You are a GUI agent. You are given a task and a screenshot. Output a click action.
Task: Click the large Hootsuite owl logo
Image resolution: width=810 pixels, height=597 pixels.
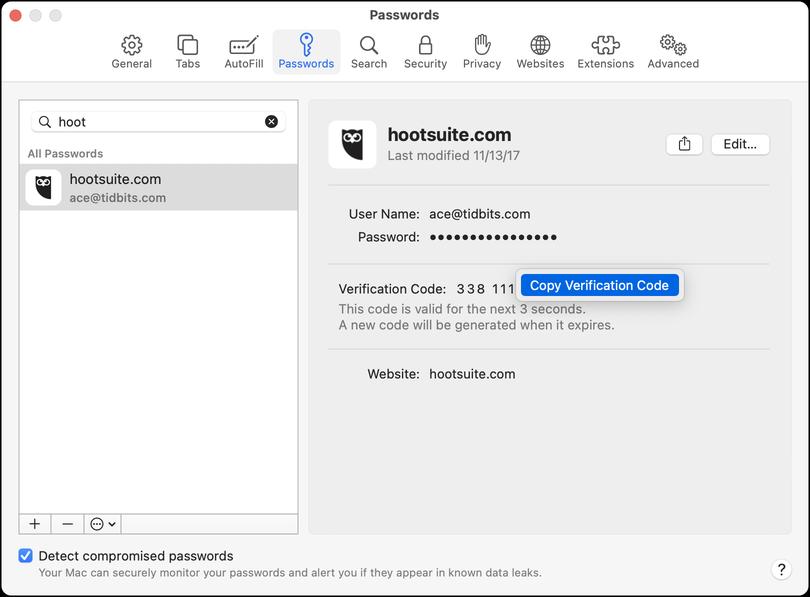pos(352,144)
